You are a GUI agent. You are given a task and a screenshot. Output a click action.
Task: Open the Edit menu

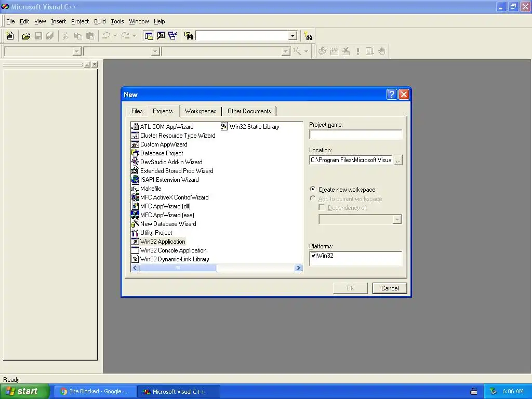(24, 21)
